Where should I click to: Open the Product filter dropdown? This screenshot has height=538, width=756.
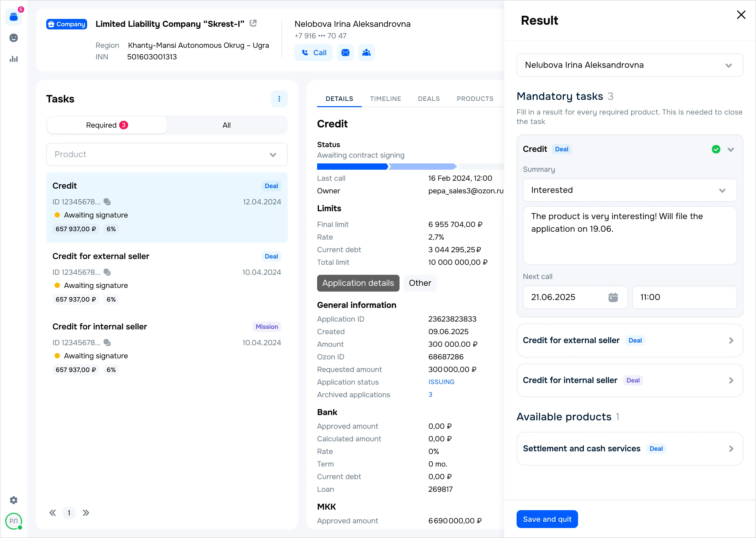tap(167, 154)
